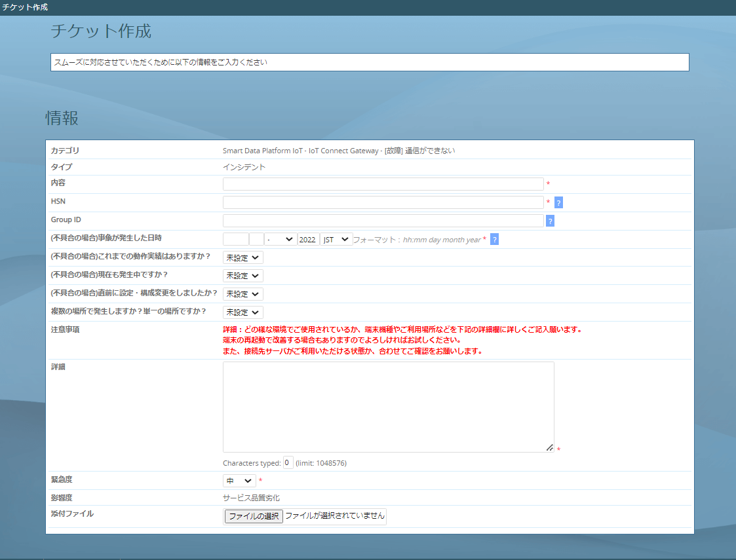Open the help icon for the date format
This screenshot has height=560, width=736.
[494, 239]
